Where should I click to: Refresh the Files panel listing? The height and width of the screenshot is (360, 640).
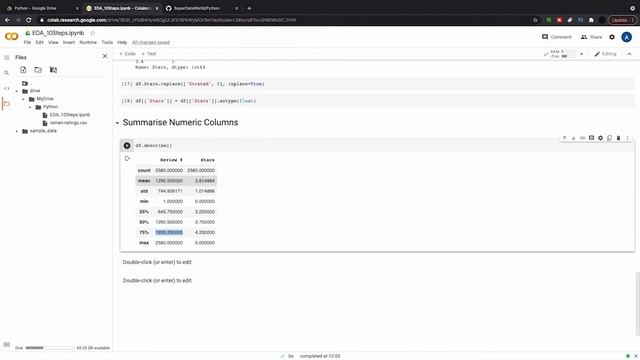[38, 70]
